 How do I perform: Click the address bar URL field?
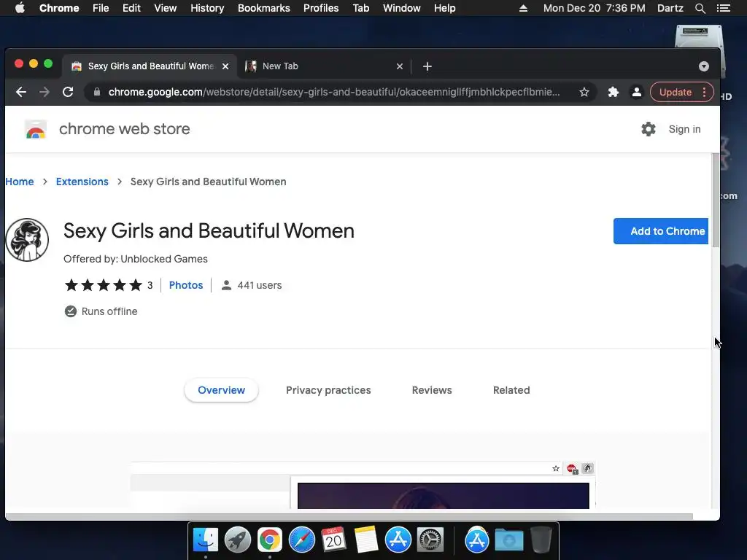coord(333,92)
